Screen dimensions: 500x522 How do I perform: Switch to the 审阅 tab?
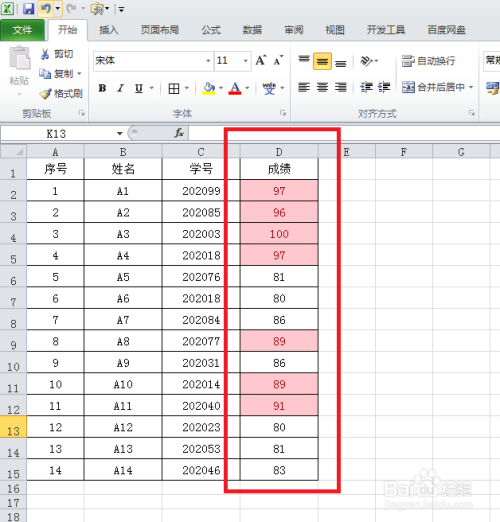tap(294, 30)
